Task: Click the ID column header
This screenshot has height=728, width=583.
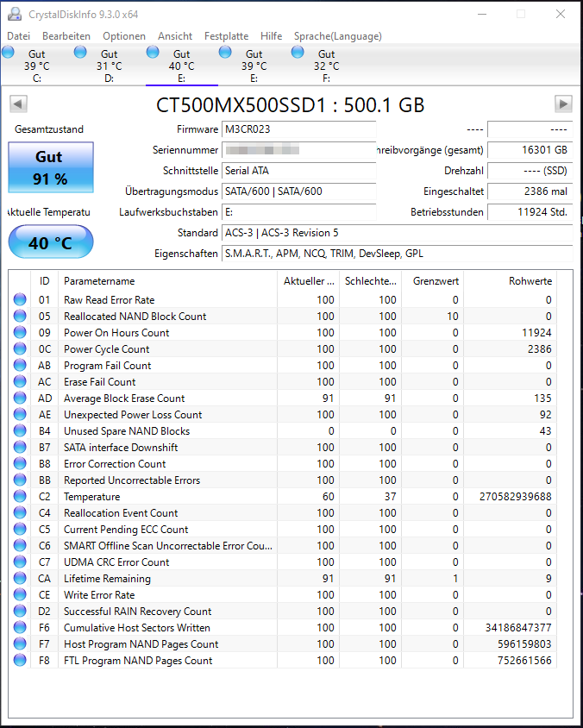Action: click(45, 281)
